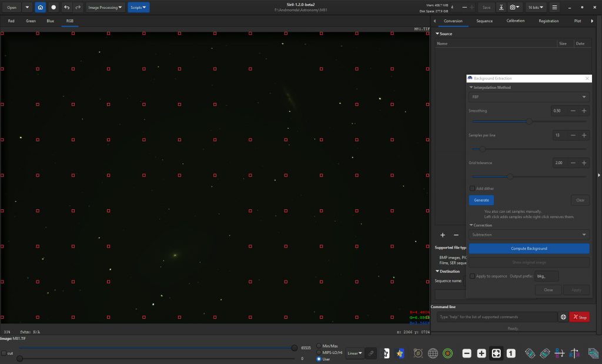Click the Save As download-arrow icon

(x=501, y=8)
